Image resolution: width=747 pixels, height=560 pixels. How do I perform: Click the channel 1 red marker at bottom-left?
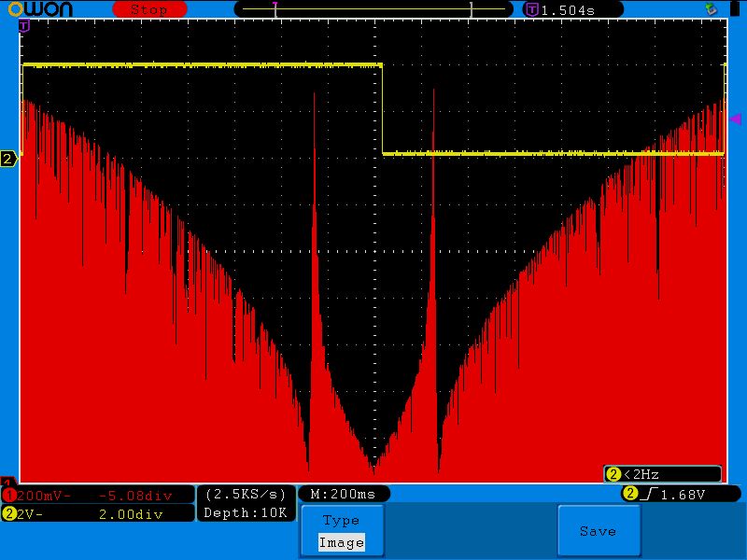pyautogui.click(x=8, y=481)
